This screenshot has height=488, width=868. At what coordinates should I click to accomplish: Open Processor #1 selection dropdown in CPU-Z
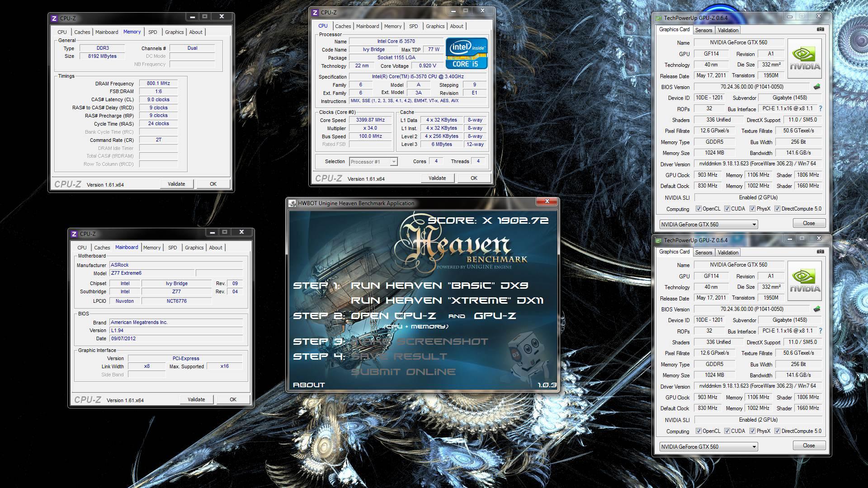coord(373,162)
